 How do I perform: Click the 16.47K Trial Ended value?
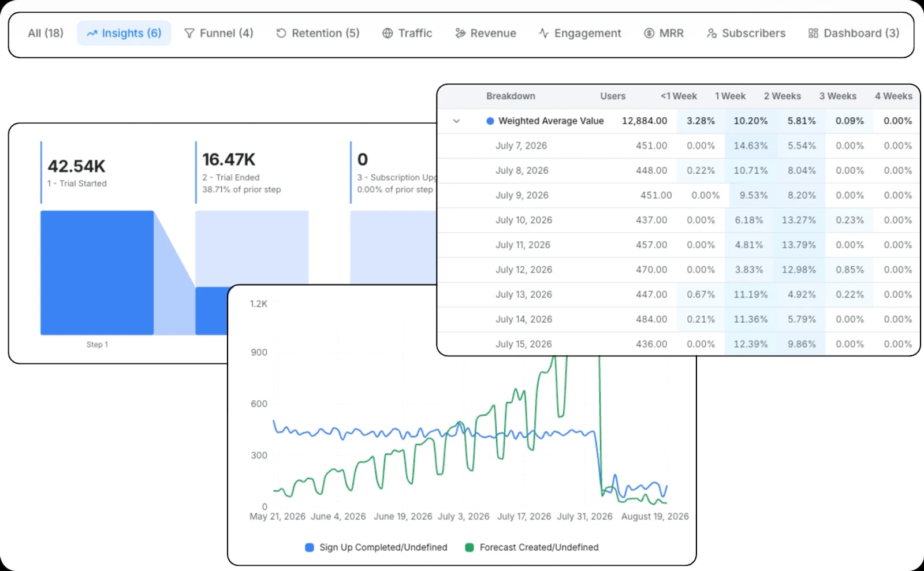[229, 159]
